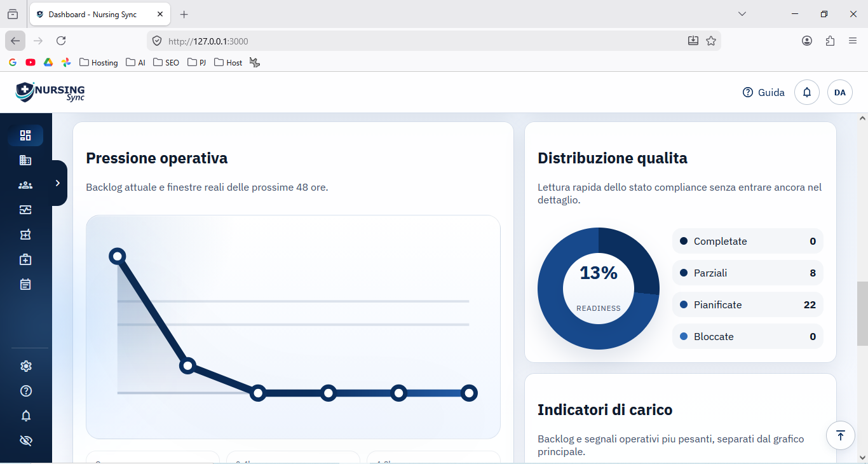The height and width of the screenshot is (464, 868).
Task: Open the tab list dropdown arrow
Action: 742,14
